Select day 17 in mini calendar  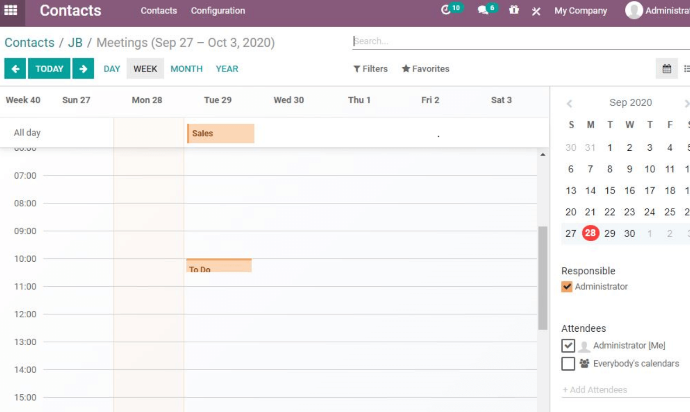[650, 190]
